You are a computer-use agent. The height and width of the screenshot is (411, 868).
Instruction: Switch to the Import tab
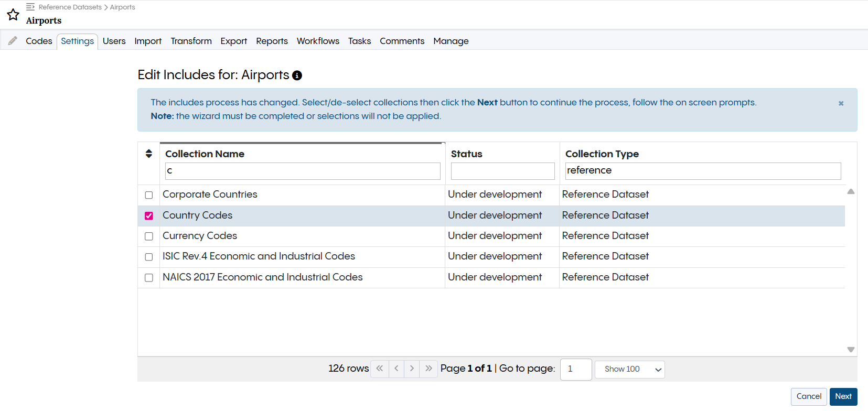click(x=148, y=41)
